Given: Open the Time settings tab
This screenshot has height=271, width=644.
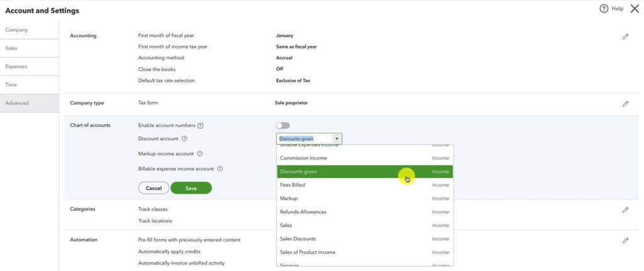Looking at the screenshot, I should pyautogui.click(x=30, y=85).
